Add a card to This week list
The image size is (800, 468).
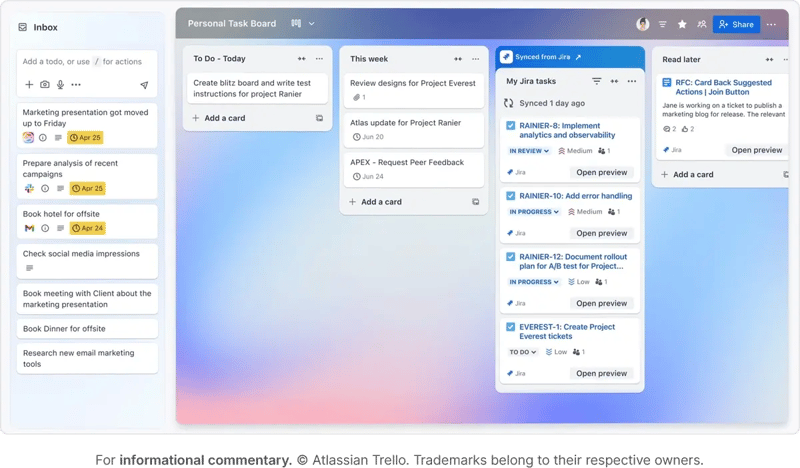376,202
